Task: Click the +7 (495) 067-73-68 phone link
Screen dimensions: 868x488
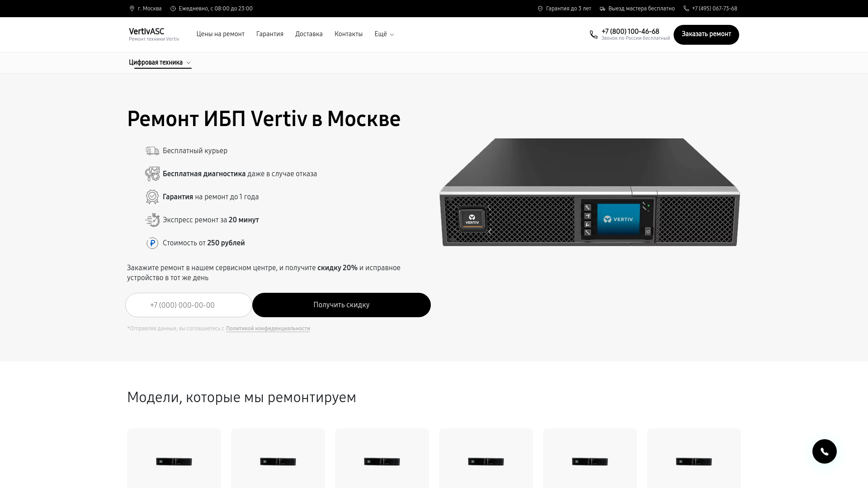Action: pos(714,9)
